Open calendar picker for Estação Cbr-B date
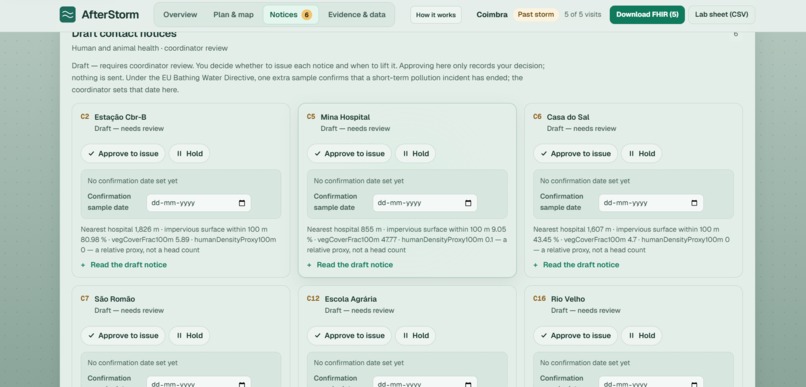The width and height of the screenshot is (806, 387). [242, 203]
